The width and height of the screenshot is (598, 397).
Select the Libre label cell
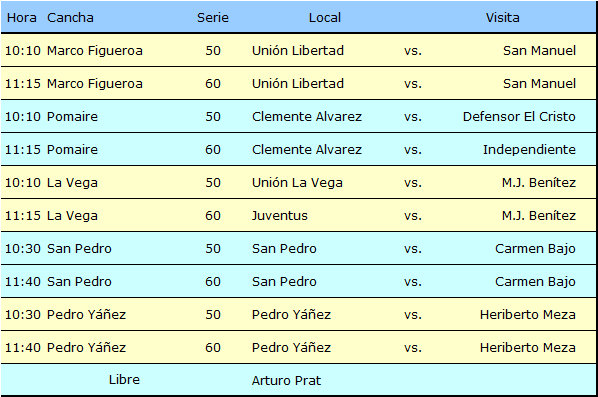point(124,379)
